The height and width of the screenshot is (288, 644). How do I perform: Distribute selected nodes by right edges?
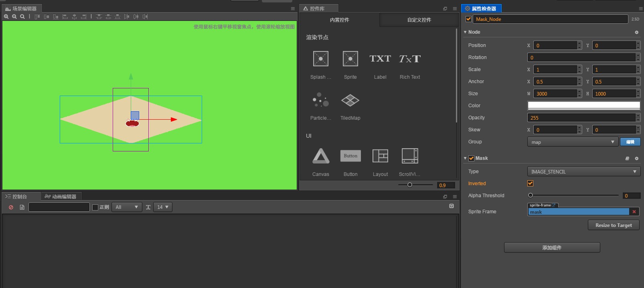145,16
